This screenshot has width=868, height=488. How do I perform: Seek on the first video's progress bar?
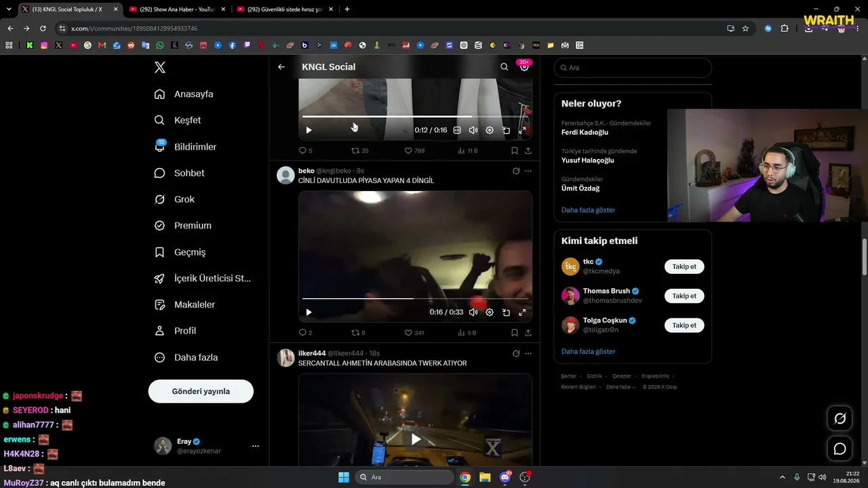click(x=415, y=117)
